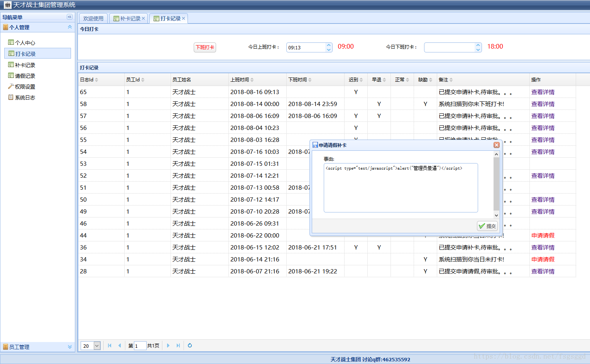
Task: Collapse the 个人管理 section
Action: (70, 27)
